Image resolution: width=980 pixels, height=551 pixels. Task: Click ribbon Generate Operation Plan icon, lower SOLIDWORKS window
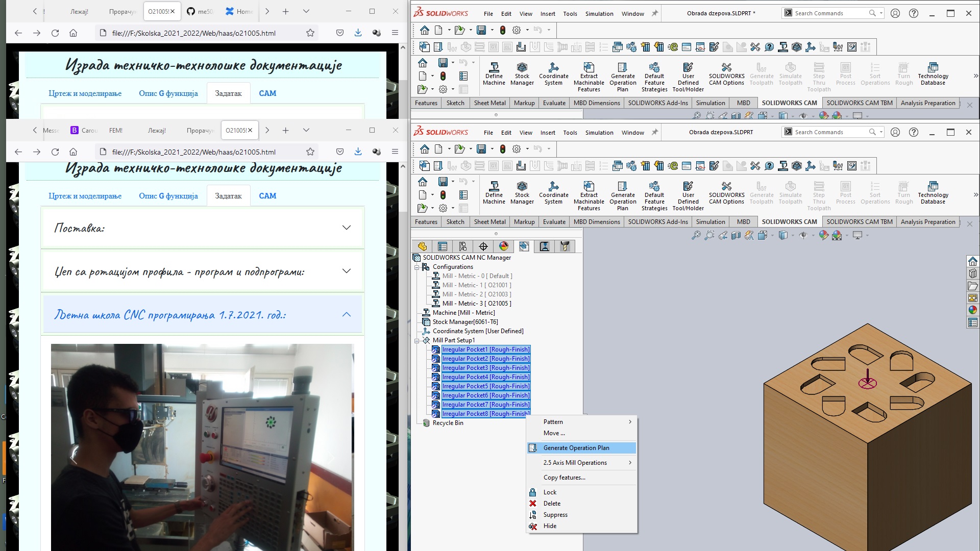623,196
